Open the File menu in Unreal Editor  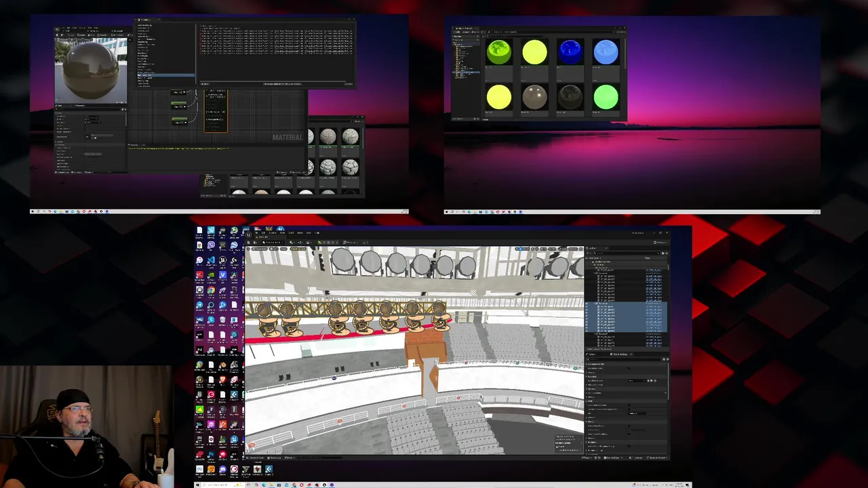[257, 232]
